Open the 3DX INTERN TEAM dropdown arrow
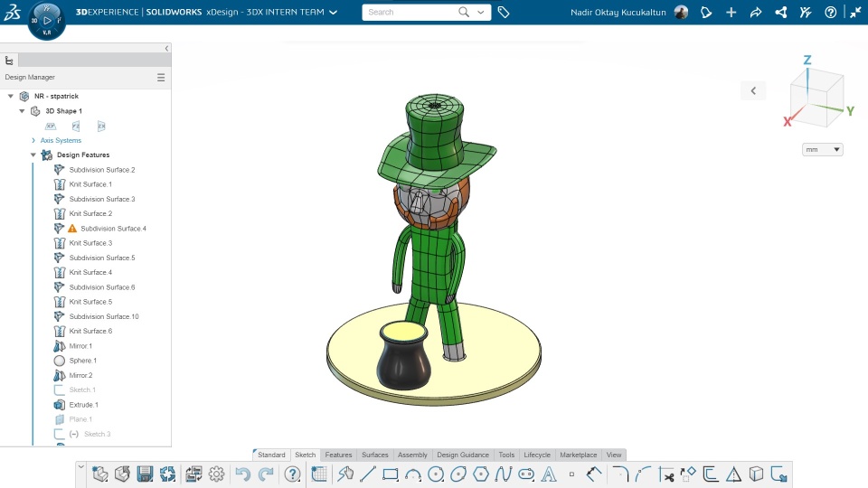868x488 pixels. click(x=334, y=12)
